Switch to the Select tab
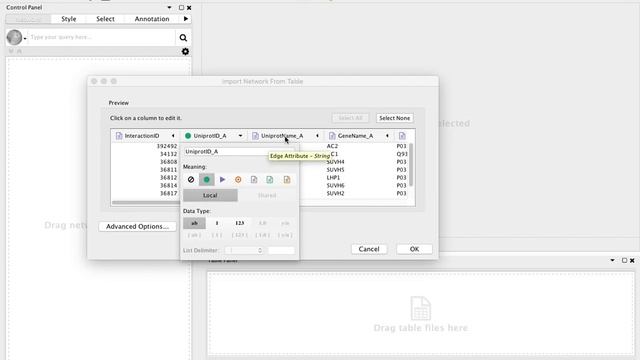Screen dimensions: 640x360 (105, 19)
